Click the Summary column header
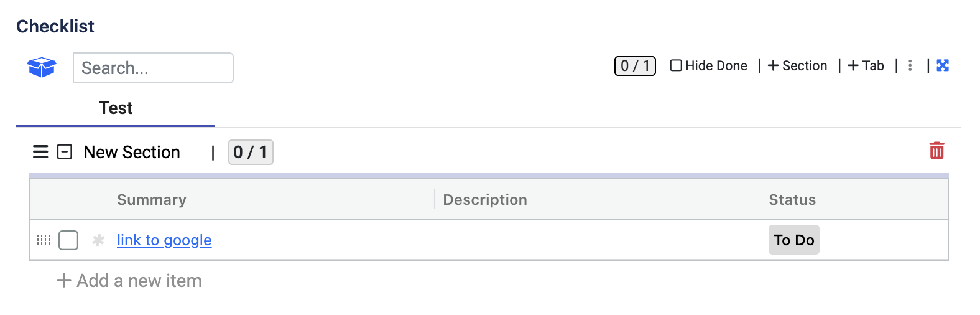The image size is (980, 315). click(152, 200)
